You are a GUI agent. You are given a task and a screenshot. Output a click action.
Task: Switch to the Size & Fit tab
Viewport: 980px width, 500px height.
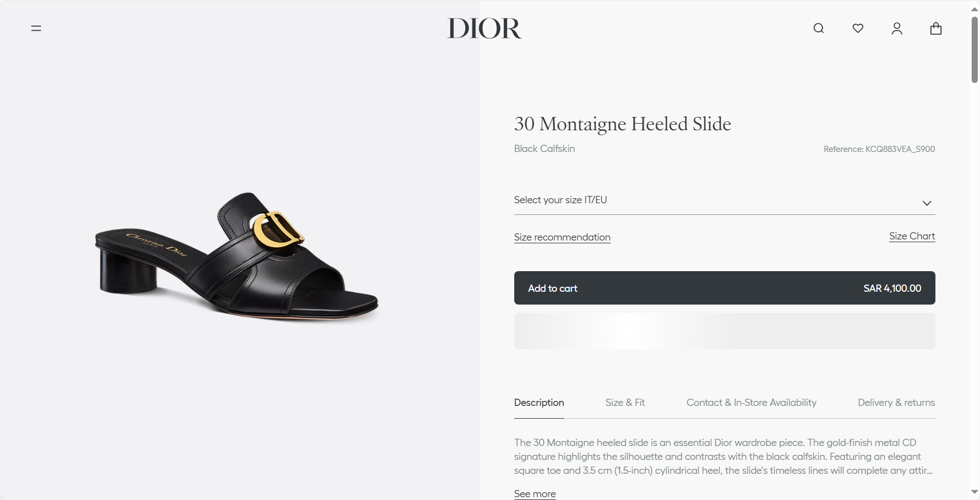625,403
